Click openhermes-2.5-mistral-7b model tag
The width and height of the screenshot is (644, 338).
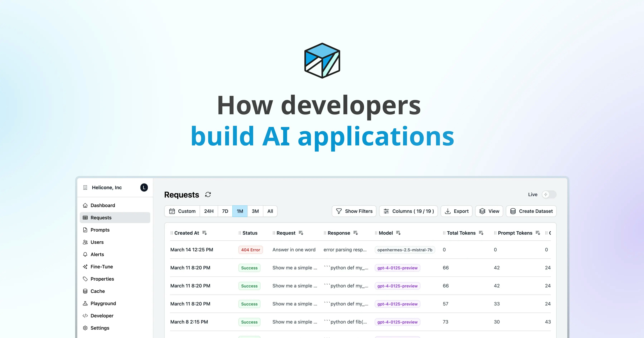(405, 250)
